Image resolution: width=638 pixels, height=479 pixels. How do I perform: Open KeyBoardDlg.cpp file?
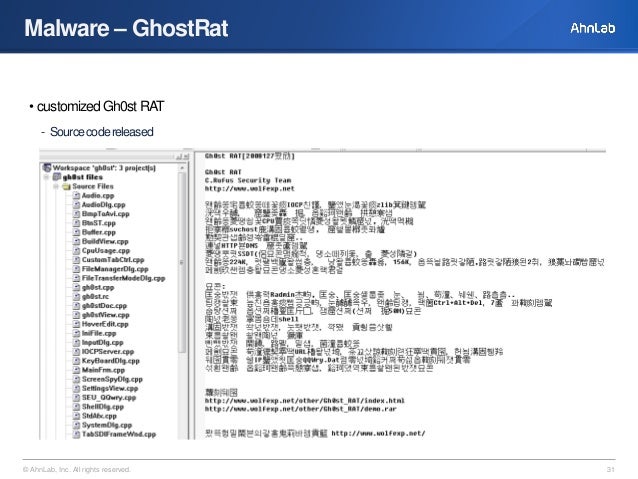point(111,361)
